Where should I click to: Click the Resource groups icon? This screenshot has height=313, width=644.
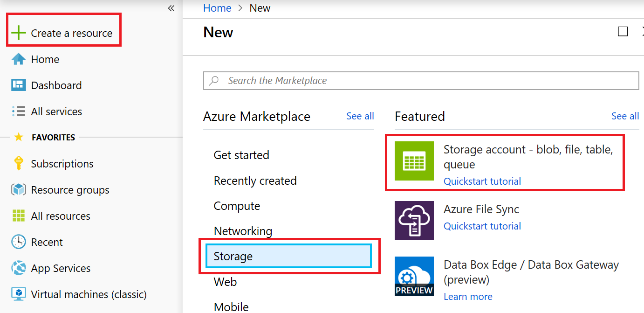point(18,190)
